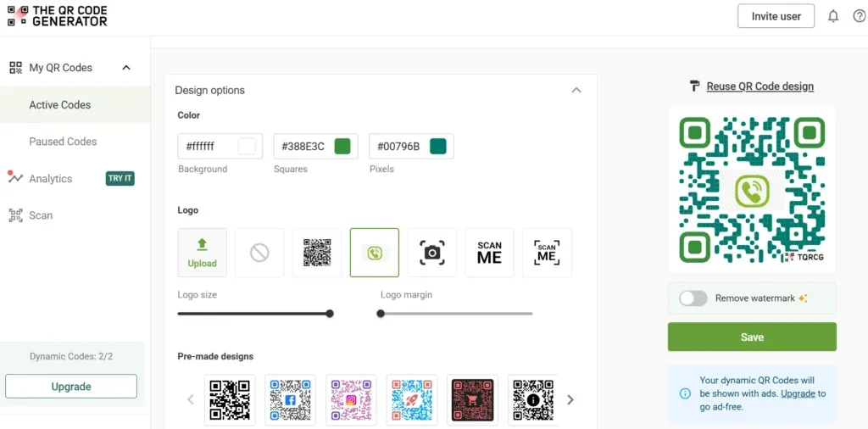
Task: Go to Analytics
Action: click(50, 178)
